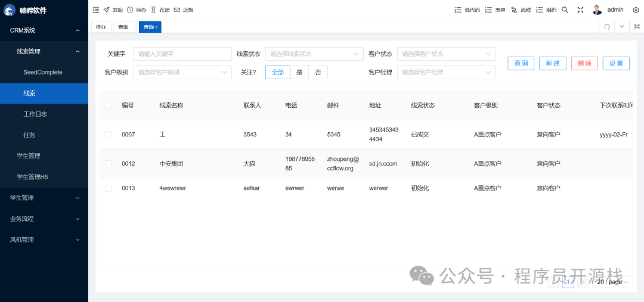Click the yyyy-02-Fr date cell

click(x=614, y=135)
